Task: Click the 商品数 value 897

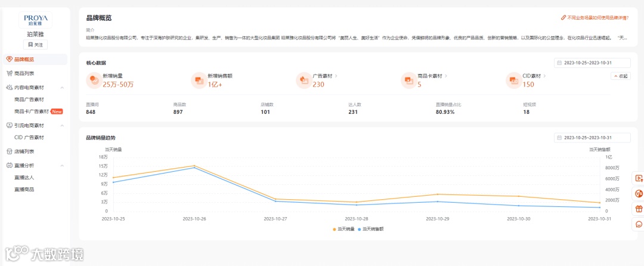Action: 178,112
